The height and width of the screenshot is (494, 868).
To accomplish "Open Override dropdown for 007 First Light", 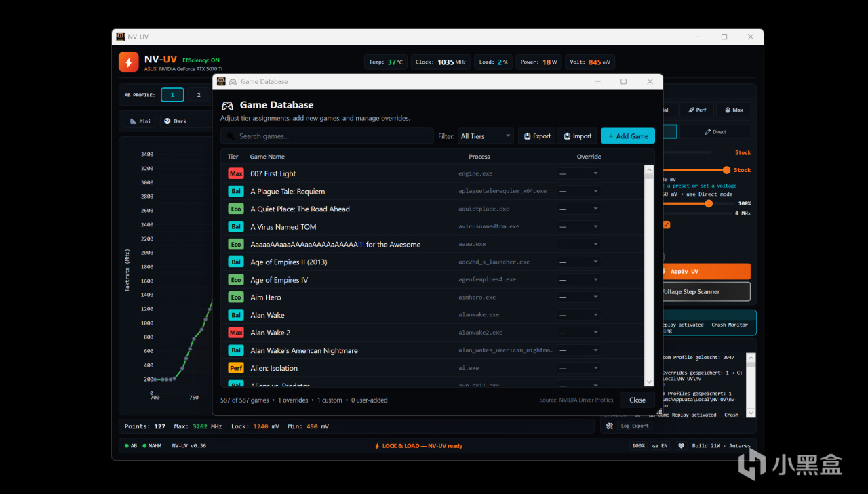I will click(578, 173).
